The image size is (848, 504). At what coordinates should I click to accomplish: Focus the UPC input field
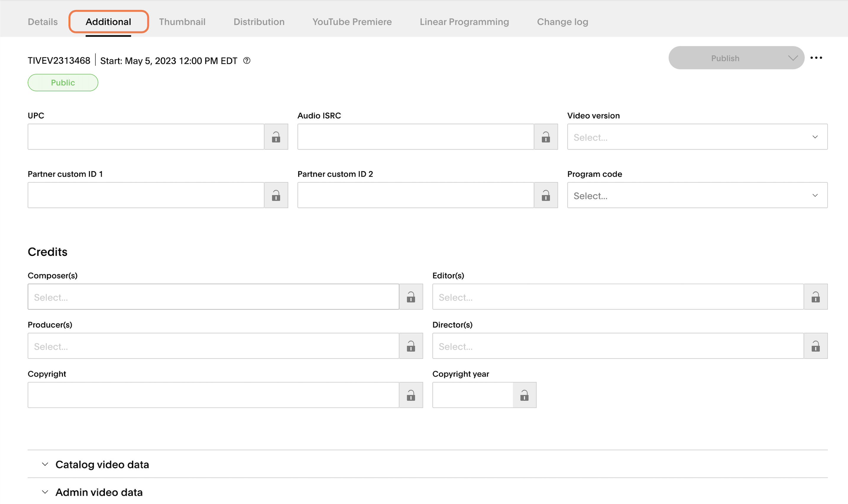(x=146, y=137)
